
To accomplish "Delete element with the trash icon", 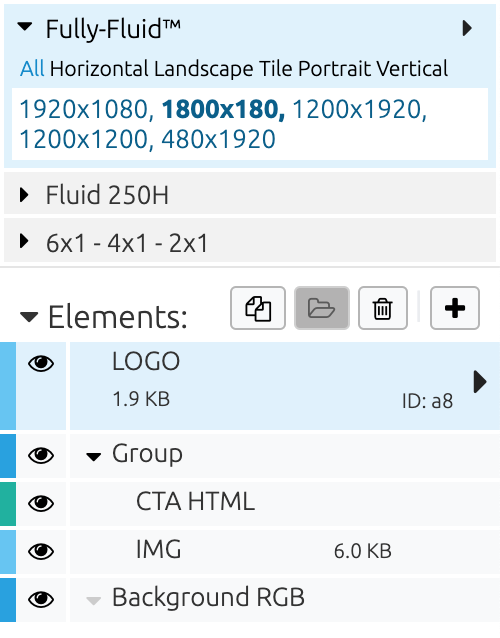I will pos(382,308).
